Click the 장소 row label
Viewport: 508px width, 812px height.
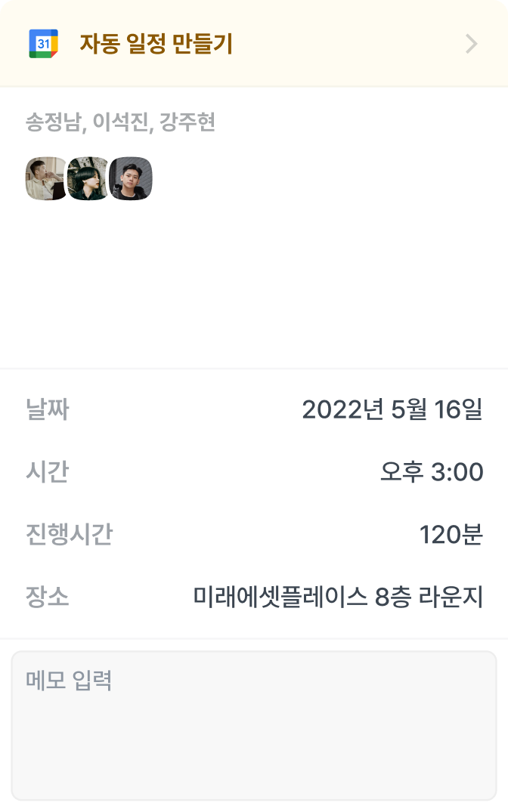point(47,597)
